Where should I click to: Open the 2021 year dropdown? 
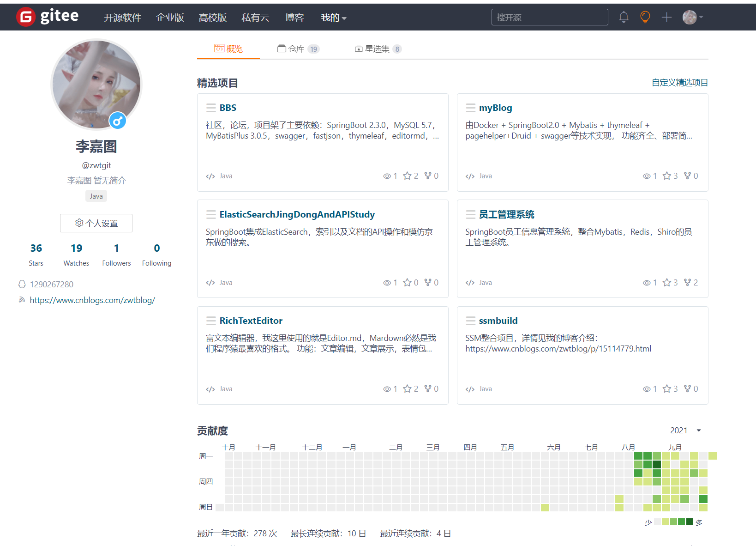[686, 431]
